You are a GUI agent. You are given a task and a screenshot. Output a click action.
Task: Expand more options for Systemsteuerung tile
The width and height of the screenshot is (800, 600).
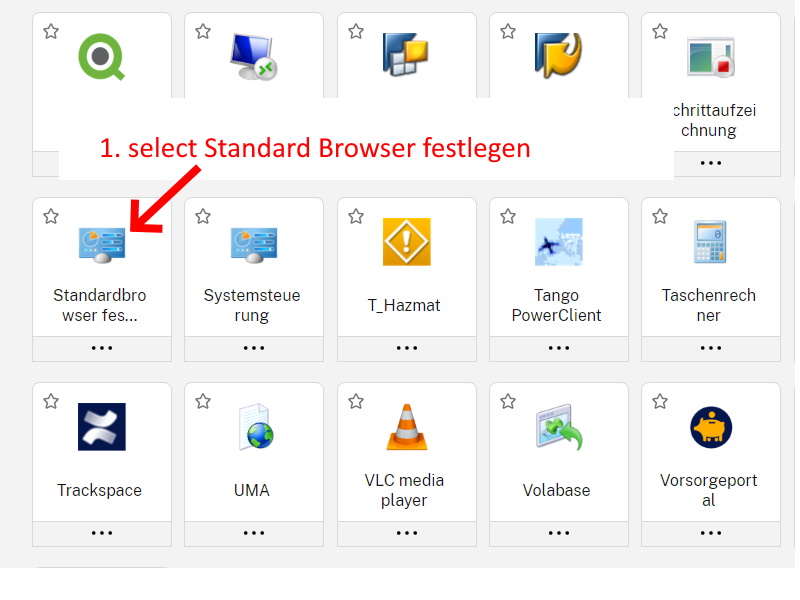pos(254,348)
